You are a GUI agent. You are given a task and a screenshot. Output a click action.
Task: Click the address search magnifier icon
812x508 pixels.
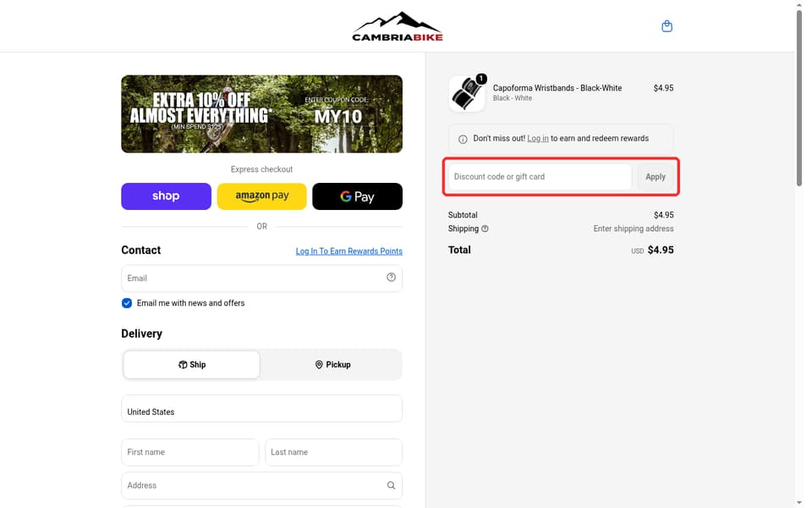(391, 485)
